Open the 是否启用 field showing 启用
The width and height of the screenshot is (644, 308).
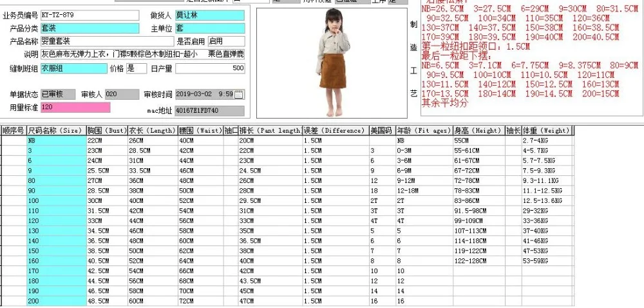click(226, 41)
